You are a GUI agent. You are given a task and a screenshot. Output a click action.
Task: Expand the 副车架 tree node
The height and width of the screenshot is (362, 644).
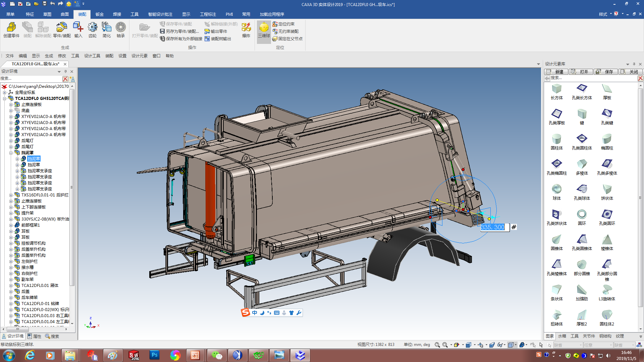coord(11,280)
